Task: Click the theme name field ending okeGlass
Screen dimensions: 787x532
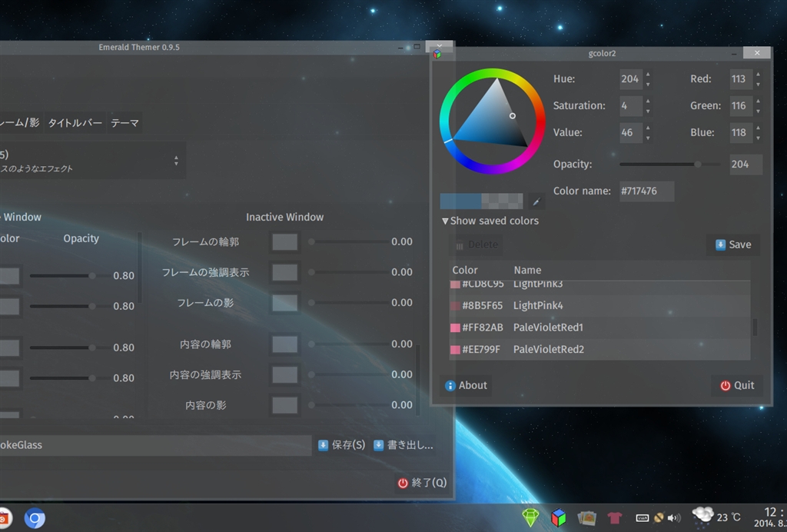Action: click(155, 445)
